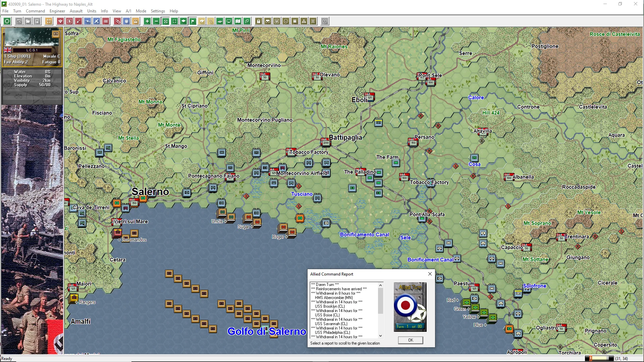Open the Command menu
This screenshot has height=362, width=644.
click(35, 11)
